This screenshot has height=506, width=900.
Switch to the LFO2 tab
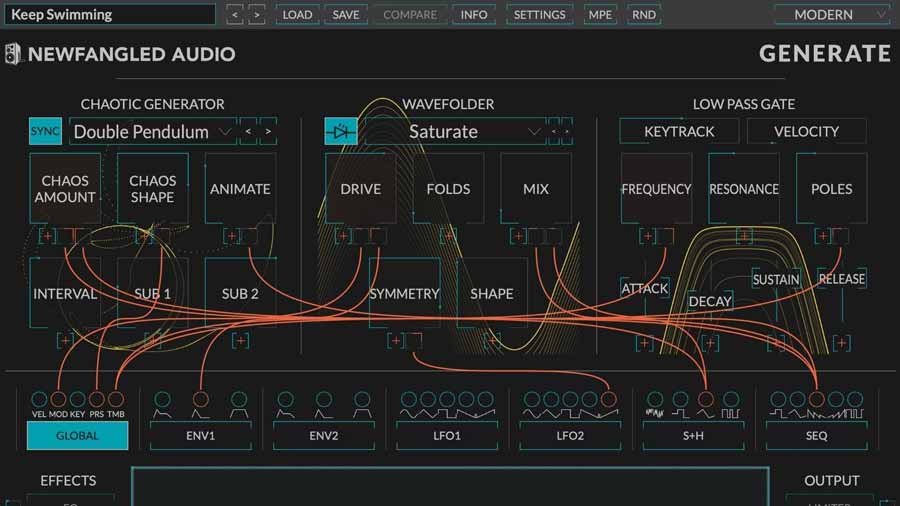[x=570, y=435]
